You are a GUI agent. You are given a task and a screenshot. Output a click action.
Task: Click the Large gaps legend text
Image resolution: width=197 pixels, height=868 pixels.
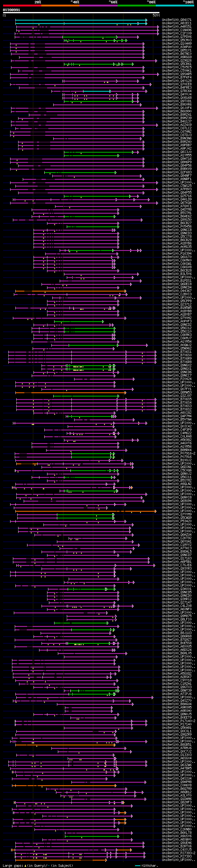click(13, 865)
